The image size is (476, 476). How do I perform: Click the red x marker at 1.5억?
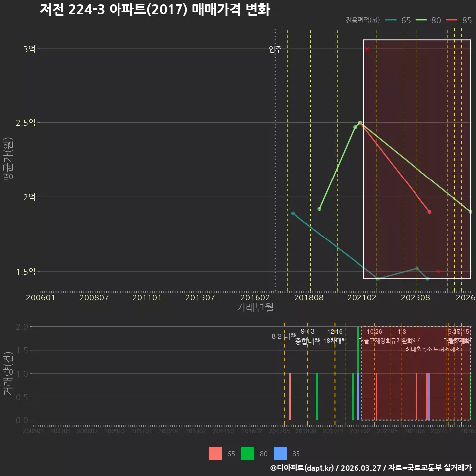pyautogui.click(x=438, y=271)
